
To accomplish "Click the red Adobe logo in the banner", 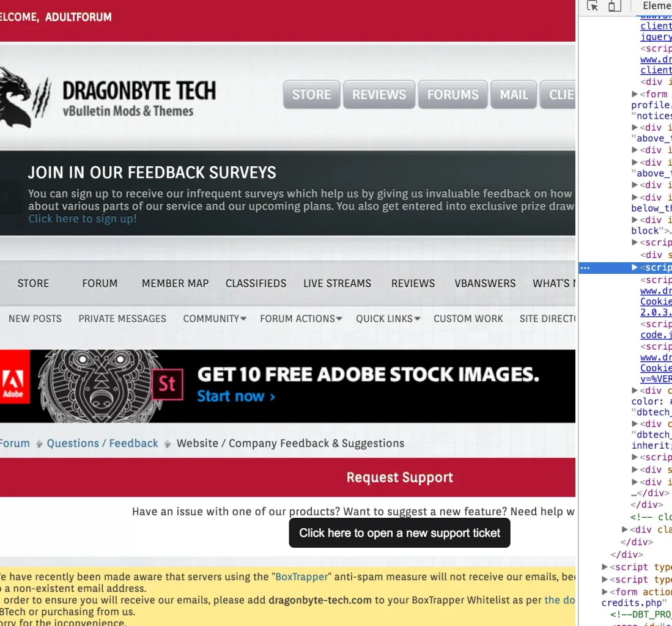I will click(15, 377).
